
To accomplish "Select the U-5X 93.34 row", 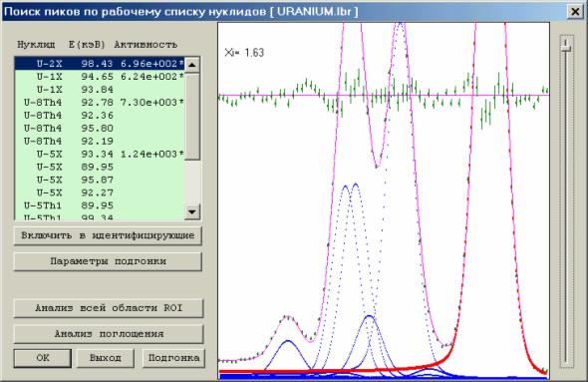I will click(x=100, y=154).
